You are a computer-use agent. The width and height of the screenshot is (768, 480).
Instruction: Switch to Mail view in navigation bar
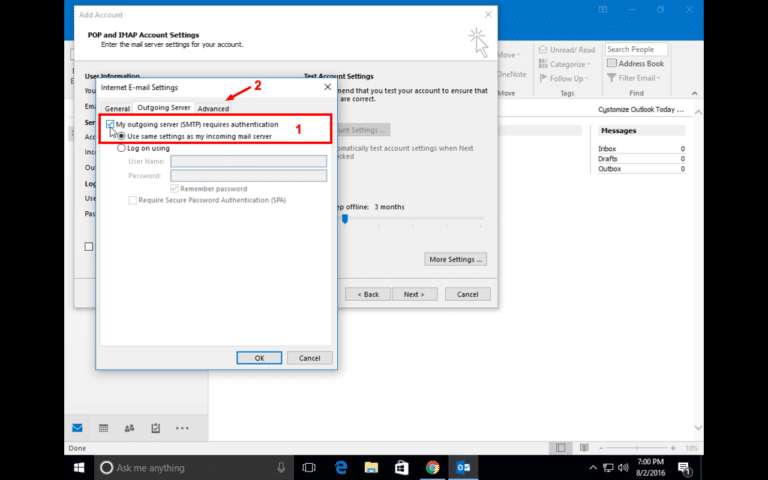coord(77,428)
